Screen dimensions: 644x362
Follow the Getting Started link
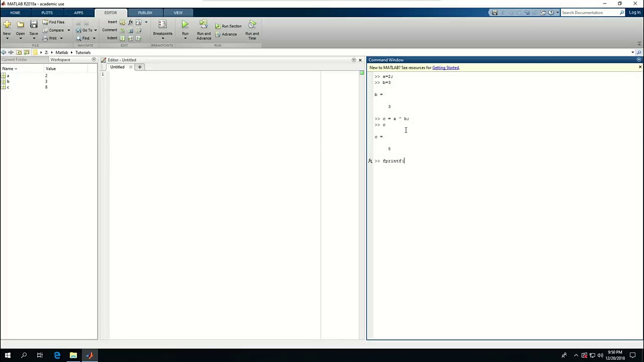(x=445, y=67)
